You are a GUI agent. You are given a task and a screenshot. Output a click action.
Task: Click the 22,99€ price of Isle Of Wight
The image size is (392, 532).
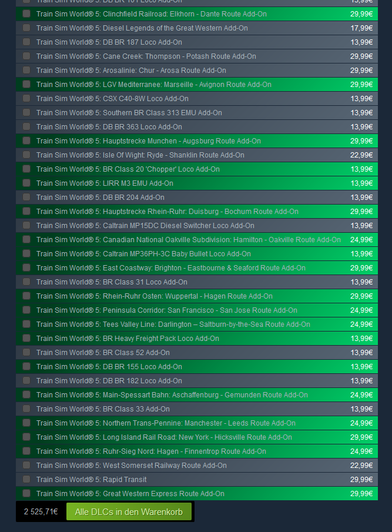(x=361, y=155)
